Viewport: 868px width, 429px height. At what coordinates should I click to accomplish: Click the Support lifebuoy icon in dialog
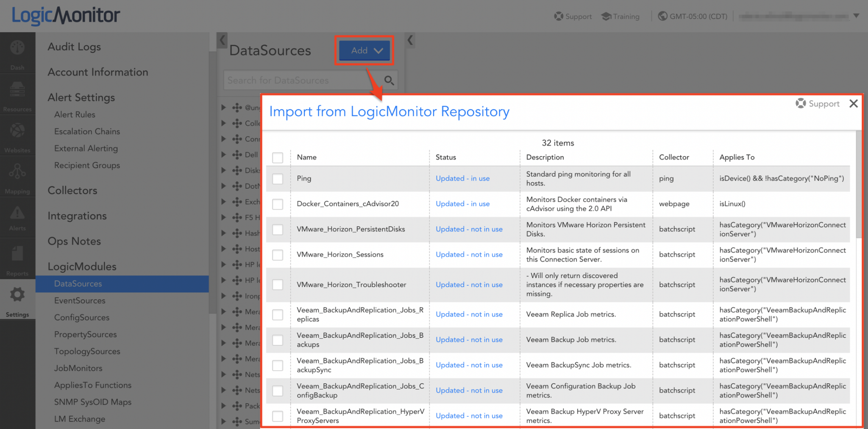coord(801,103)
